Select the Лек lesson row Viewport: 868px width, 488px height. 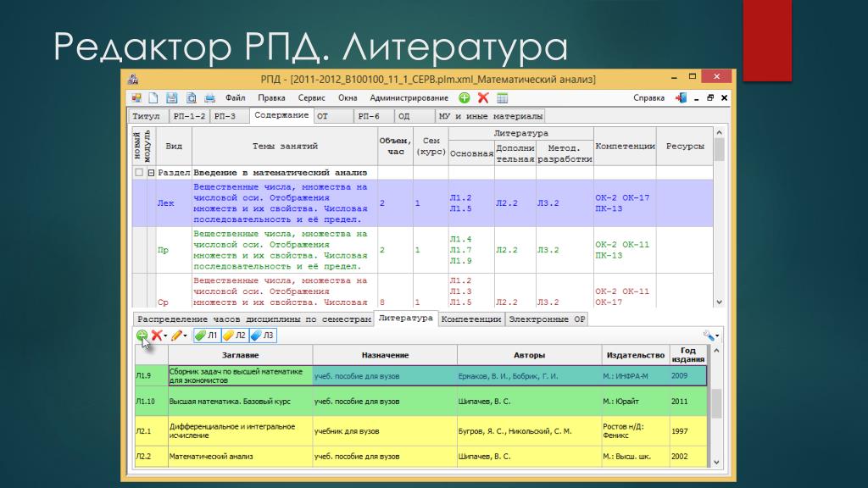coord(422,203)
